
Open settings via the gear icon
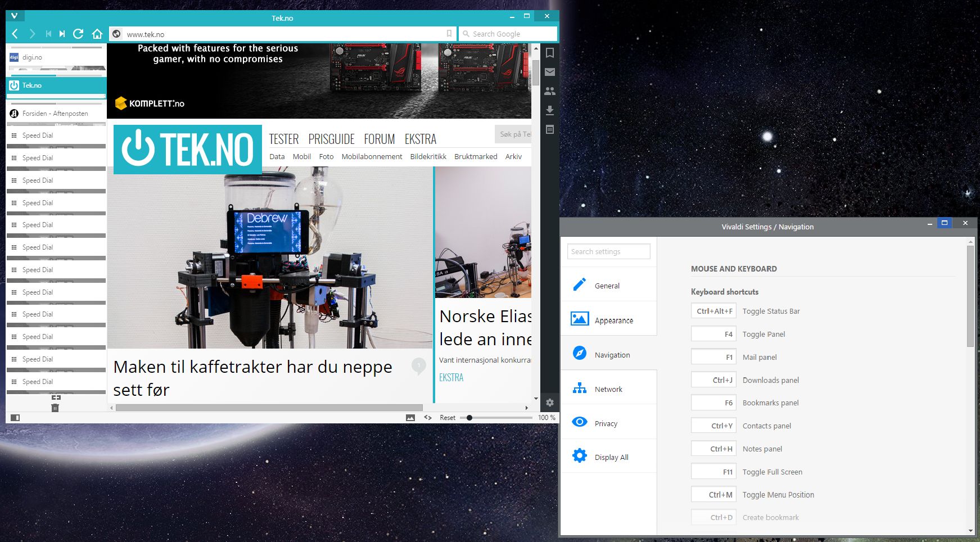click(x=550, y=403)
